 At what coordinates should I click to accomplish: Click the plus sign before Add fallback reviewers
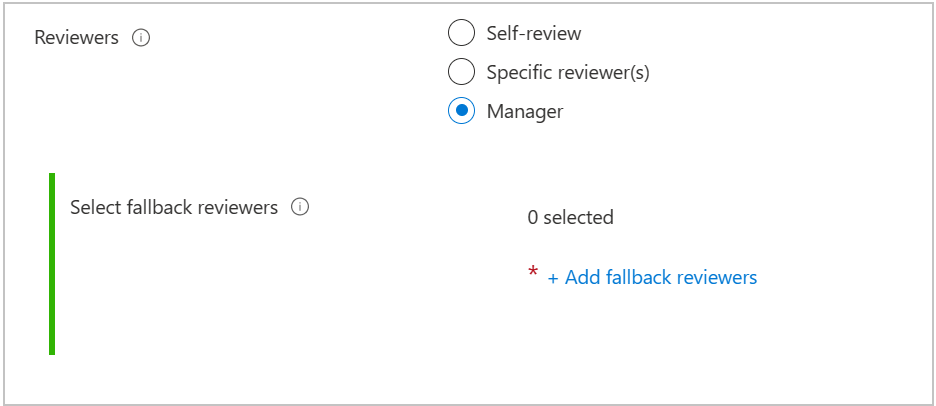(553, 277)
